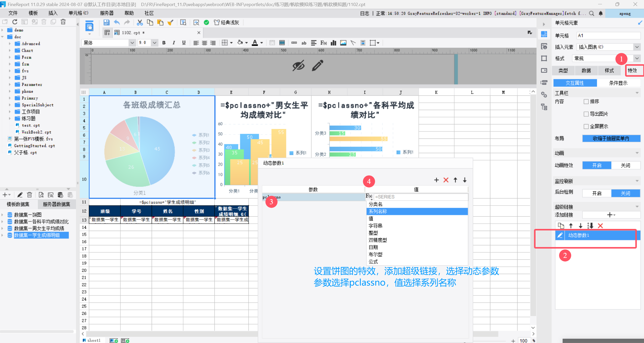Check the 导出图片 option
Image resolution: width=644 pixels, height=343 pixels.
coord(586,114)
